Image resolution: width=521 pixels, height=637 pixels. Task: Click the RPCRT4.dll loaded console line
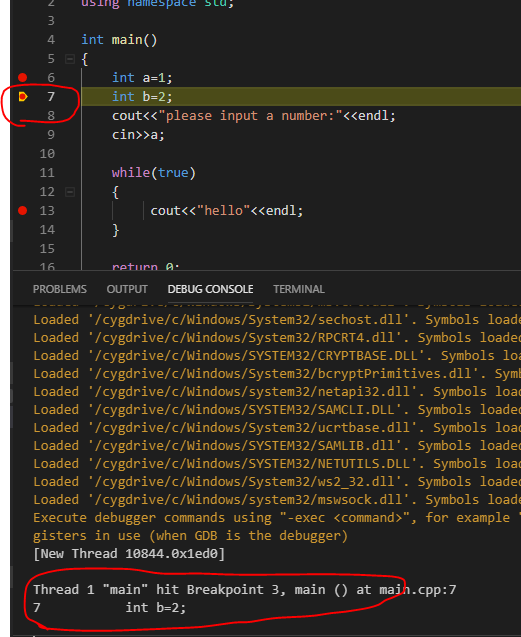[277, 338]
